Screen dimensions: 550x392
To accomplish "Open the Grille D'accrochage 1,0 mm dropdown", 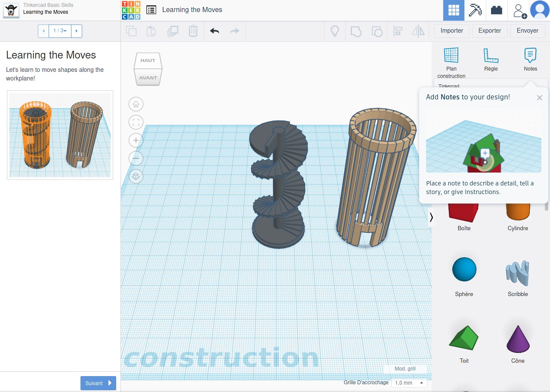I will pyautogui.click(x=409, y=383).
